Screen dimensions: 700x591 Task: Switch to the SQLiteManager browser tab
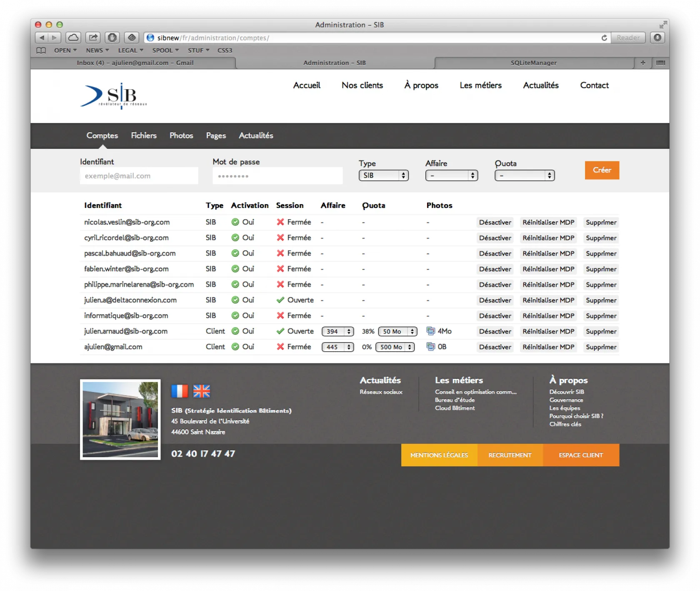tap(533, 63)
